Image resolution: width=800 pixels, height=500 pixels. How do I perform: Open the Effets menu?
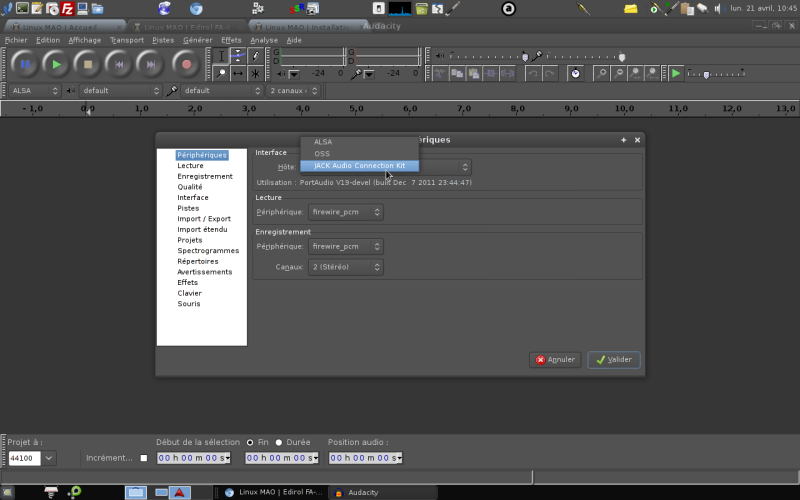pos(231,40)
